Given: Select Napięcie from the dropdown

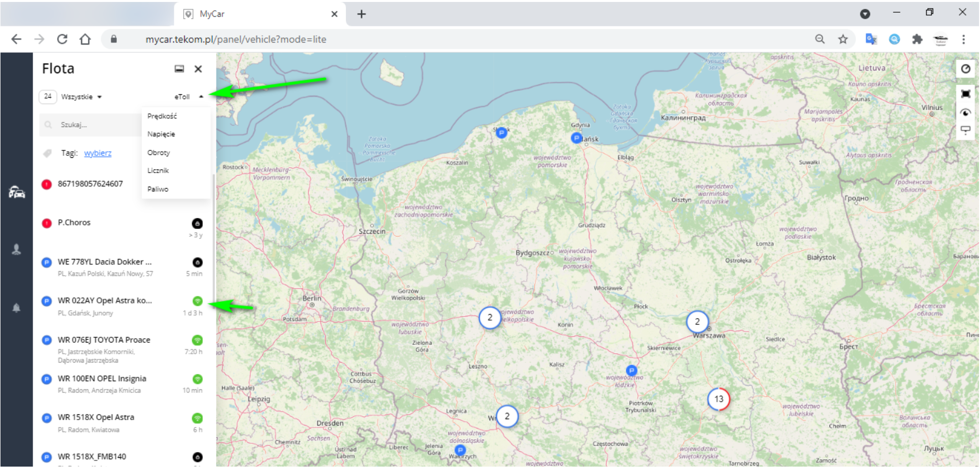Looking at the screenshot, I should pos(161,134).
